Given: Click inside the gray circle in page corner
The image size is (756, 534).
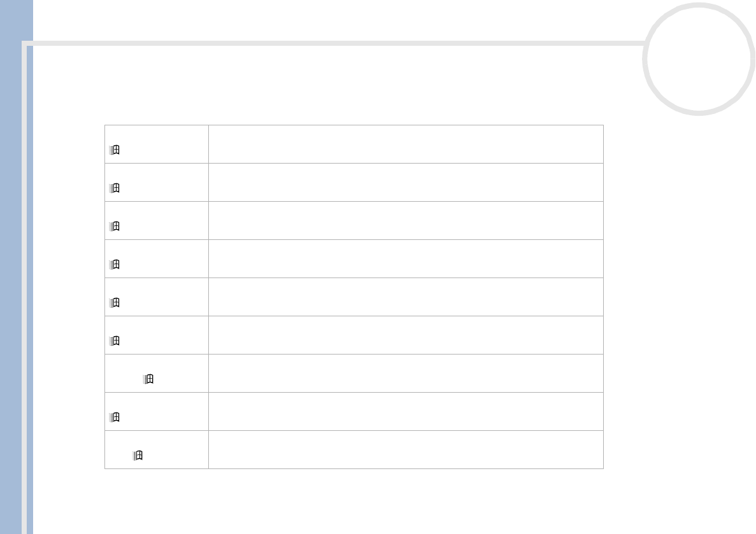Looking at the screenshot, I should [x=699, y=59].
